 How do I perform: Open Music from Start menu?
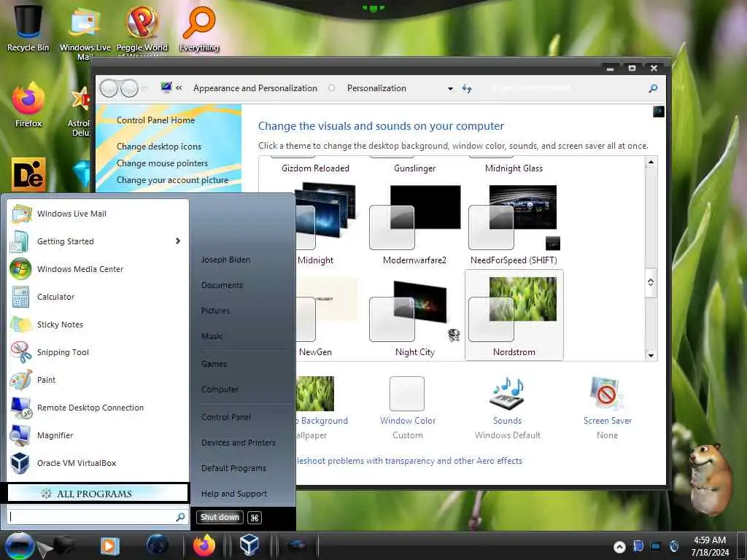(x=212, y=336)
